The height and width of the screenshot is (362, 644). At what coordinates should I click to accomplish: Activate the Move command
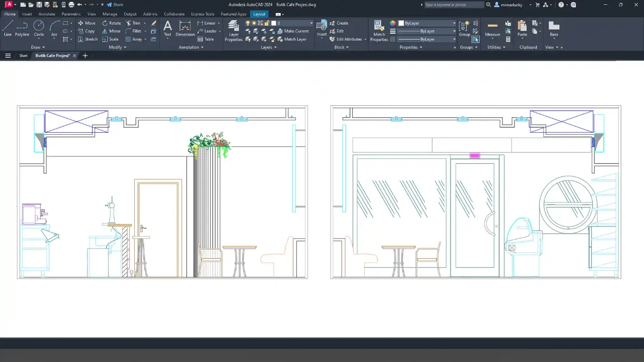click(86, 23)
